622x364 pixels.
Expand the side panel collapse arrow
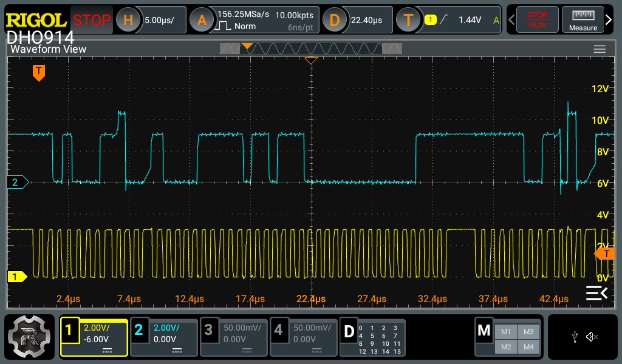pyautogui.click(x=596, y=294)
